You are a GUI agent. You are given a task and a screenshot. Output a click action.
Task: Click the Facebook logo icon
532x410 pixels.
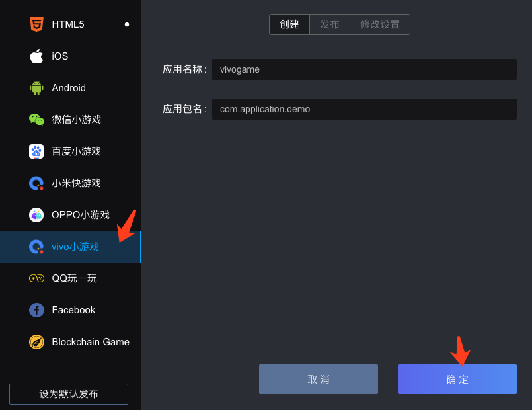[36, 310]
